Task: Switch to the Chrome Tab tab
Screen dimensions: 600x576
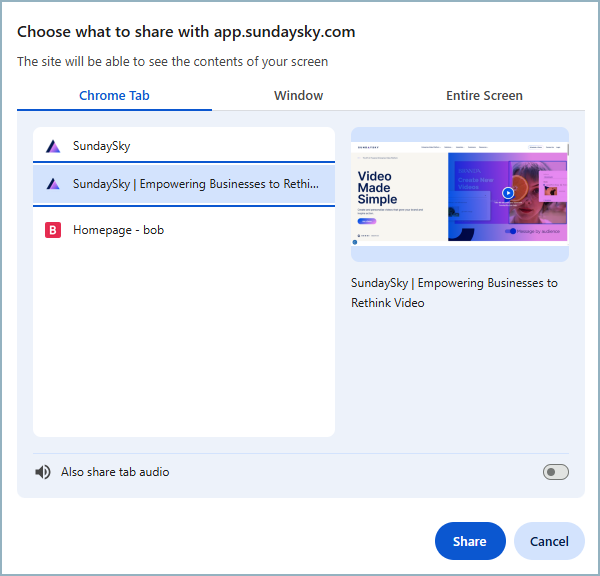Action: (114, 96)
